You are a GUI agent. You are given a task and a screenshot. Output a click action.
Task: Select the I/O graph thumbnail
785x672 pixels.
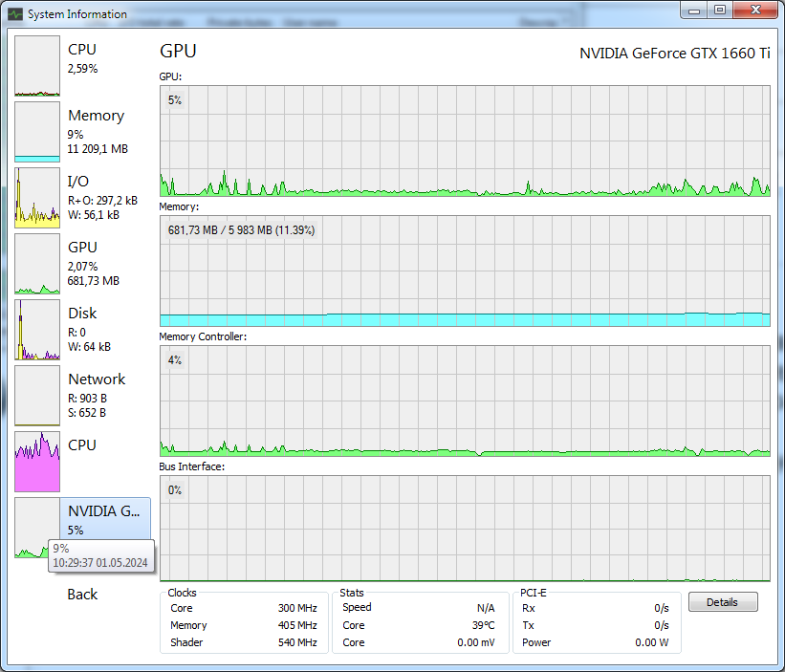click(x=37, y=198)
